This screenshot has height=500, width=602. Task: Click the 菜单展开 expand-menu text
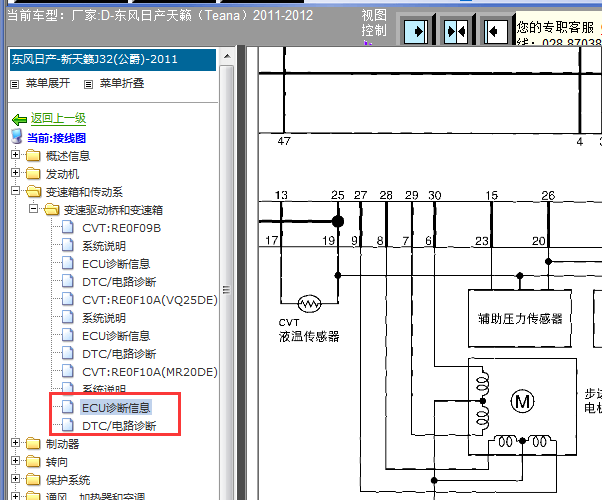(x=48, y=84)
